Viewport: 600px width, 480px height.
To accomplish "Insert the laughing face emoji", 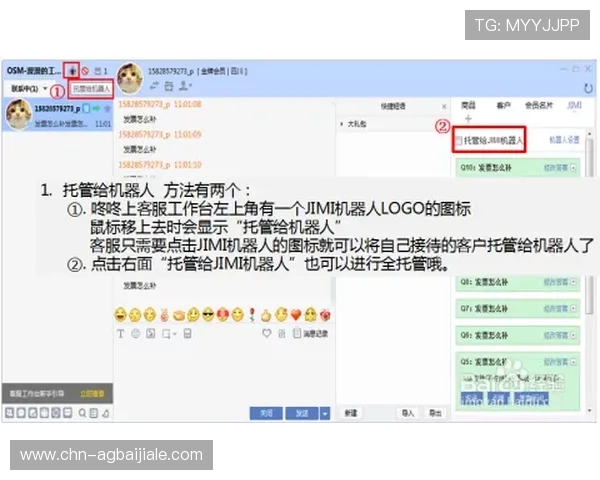I will (121, 315).
